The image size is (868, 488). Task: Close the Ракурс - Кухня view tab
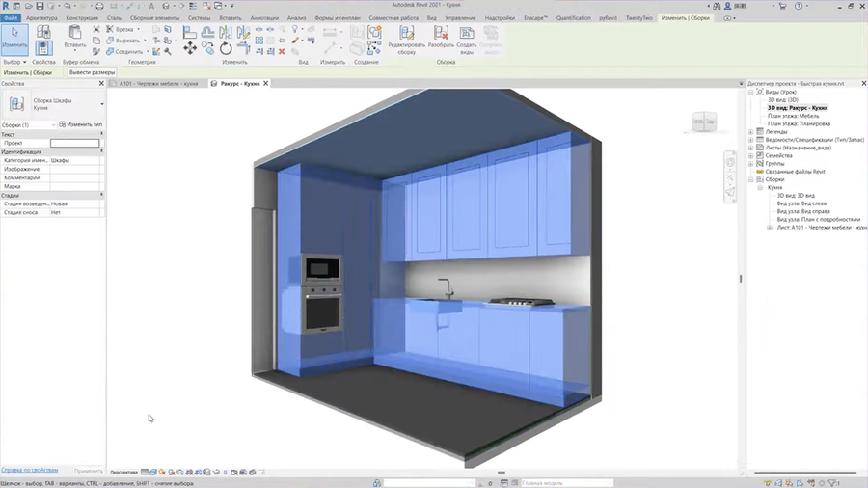coord(266,84)
